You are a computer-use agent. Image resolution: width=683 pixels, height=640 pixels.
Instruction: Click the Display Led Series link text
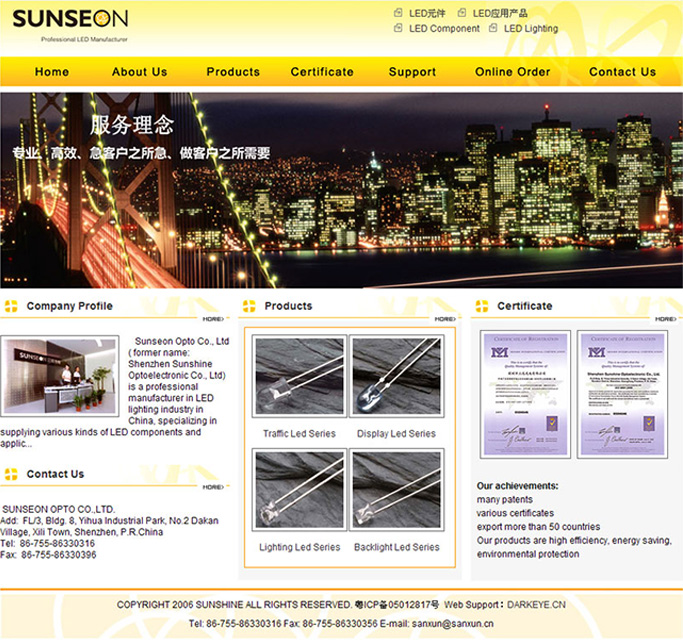tap(396, 434)
